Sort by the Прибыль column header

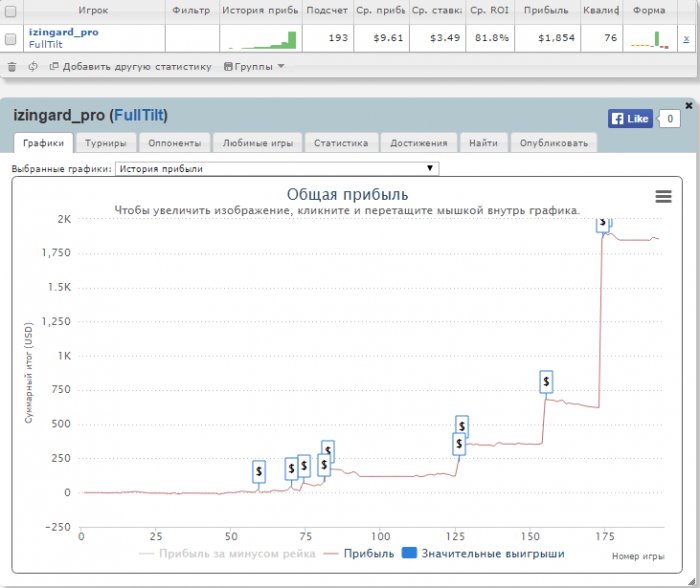click(546, 11)
